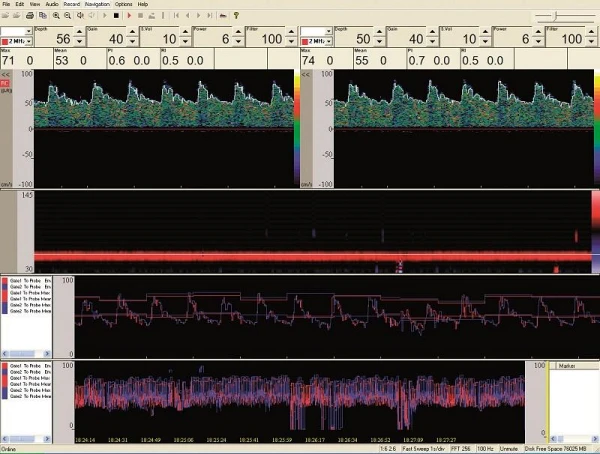This screenshot has width=600, height=454.
Task: Click the red Record button in toolbar
Action: click(x=129, y=16)
